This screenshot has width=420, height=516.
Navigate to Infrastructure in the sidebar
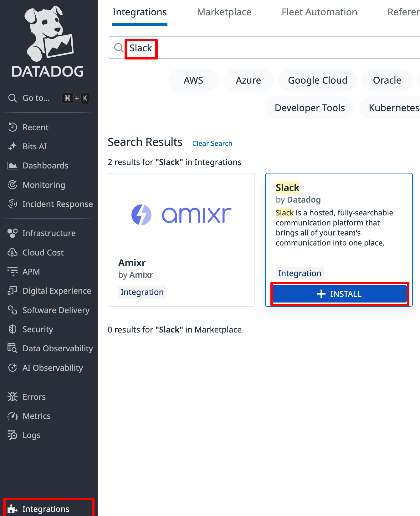(x=49, y=233)
